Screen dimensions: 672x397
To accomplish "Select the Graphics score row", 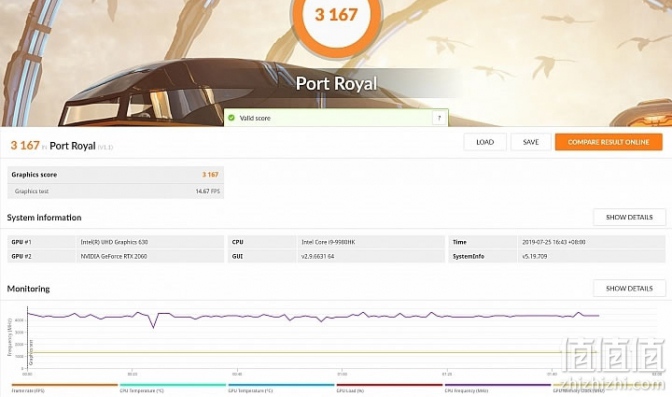I will coord(115,174).
